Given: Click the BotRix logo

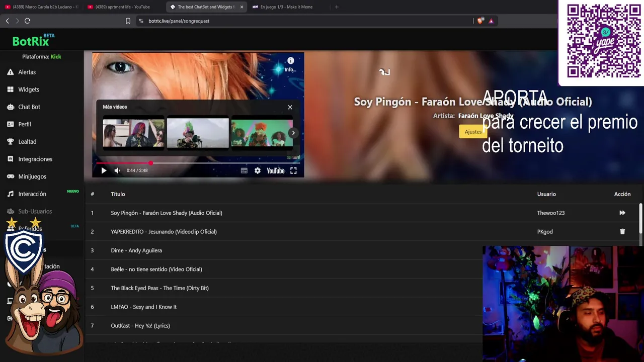Looking at the screenshot, I should point(31,41).
